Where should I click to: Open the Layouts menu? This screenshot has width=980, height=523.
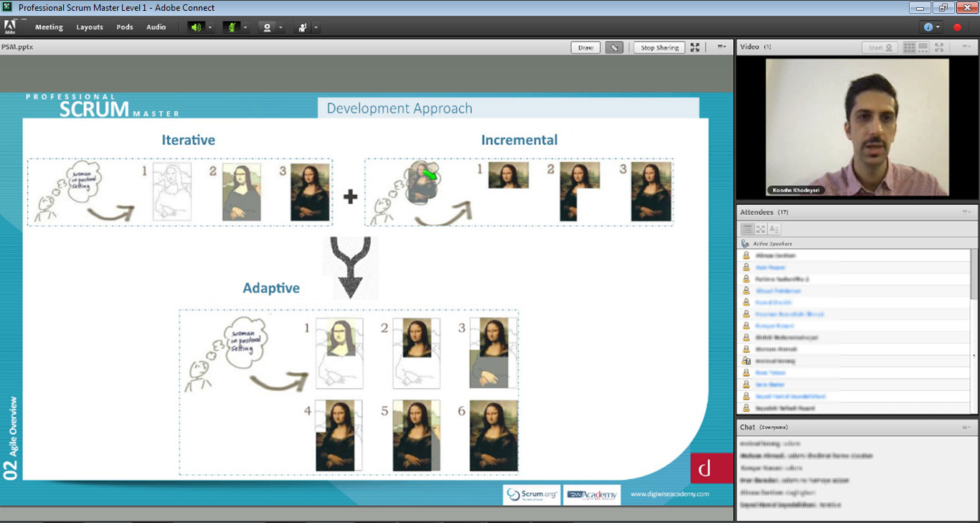point(90,27)
